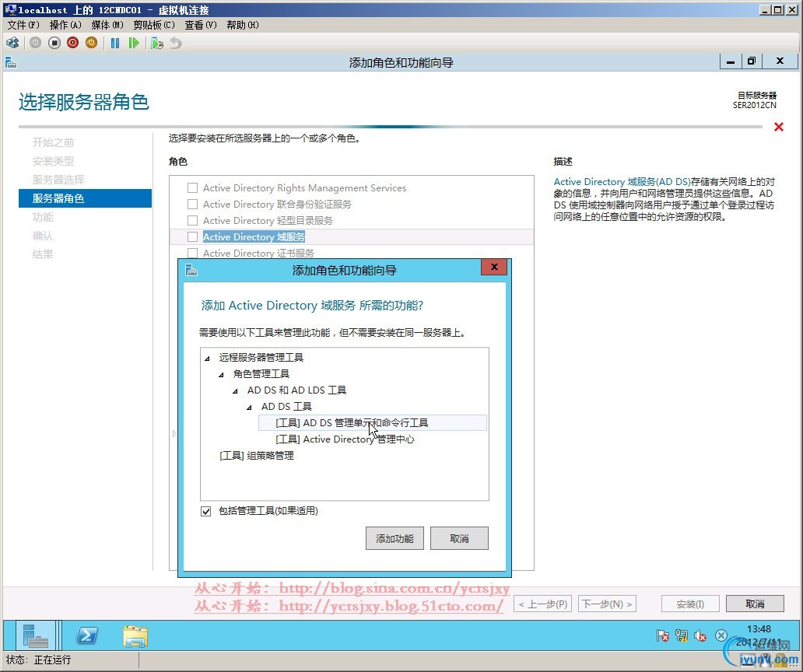Open the 查看(V) menu
The width and height of the screenshot is (803, 672).
pyautogui.click(x=201, y=25)
